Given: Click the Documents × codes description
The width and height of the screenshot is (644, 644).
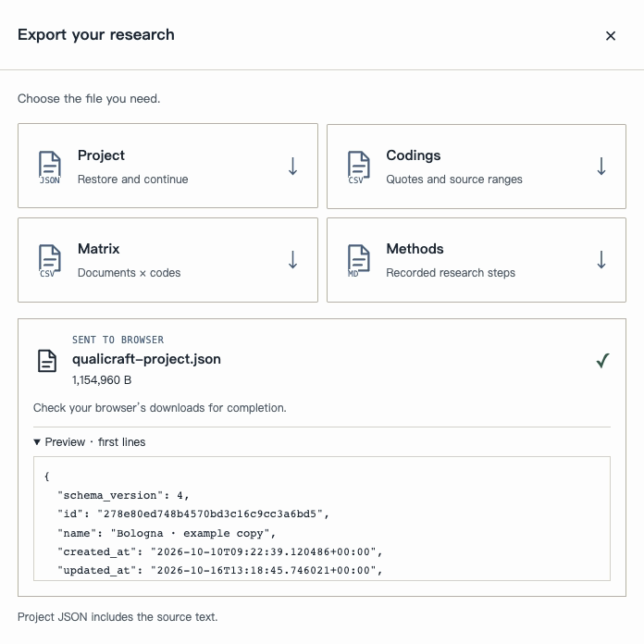Looking at the screenshot, I should point(129,273).
